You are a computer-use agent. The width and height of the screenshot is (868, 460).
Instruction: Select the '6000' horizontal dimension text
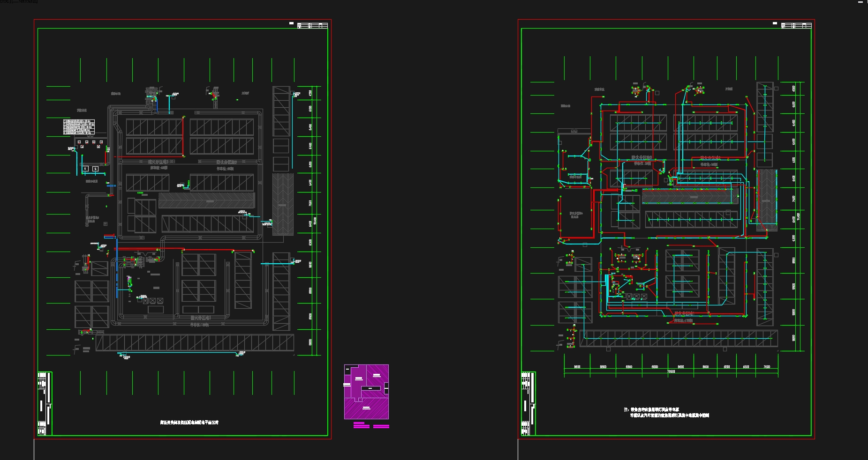tap(655, 367)
